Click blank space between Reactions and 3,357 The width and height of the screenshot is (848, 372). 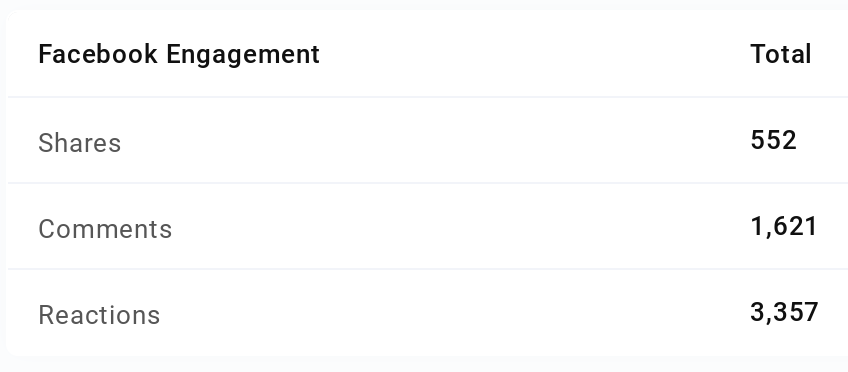(455, 314)
